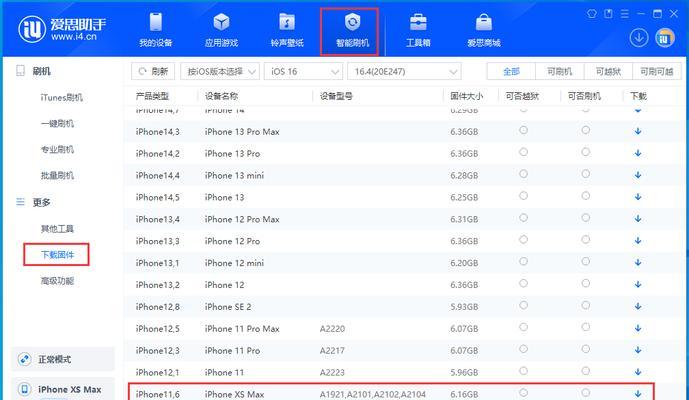
Task: Download firmware for iPhone SE 2
Action: (638, 306)
